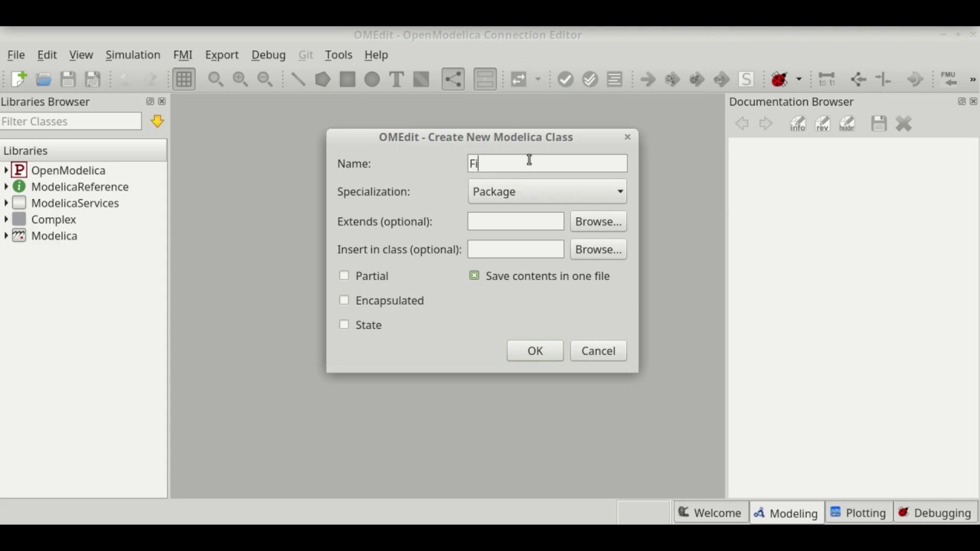Check the Encapsulated checkbox

(344, 300)
